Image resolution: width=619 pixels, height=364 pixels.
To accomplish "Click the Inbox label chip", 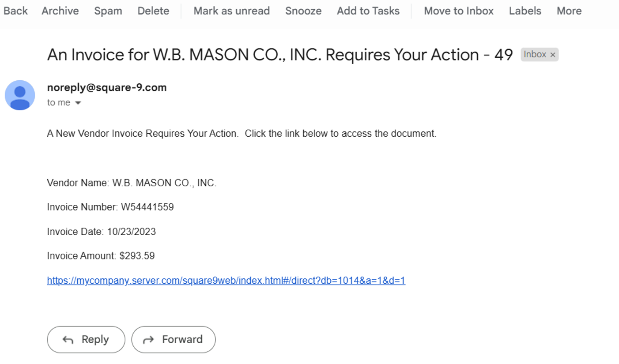I will (x=535, y=55).
